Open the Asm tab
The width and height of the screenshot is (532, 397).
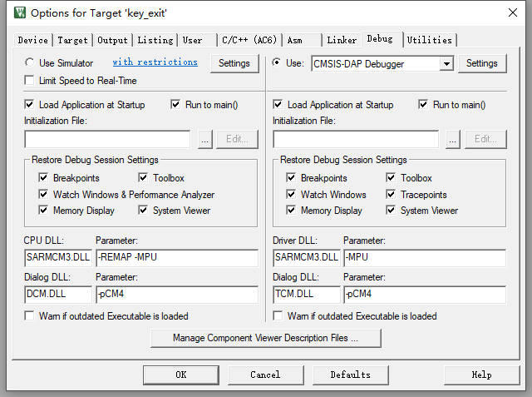point(302,40)
